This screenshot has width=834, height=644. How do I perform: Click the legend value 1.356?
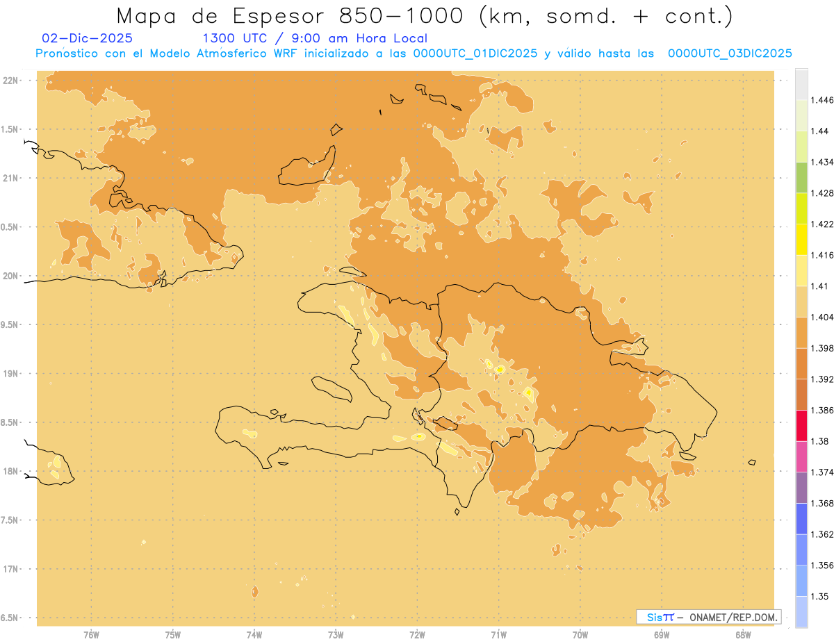coord(824,565)
